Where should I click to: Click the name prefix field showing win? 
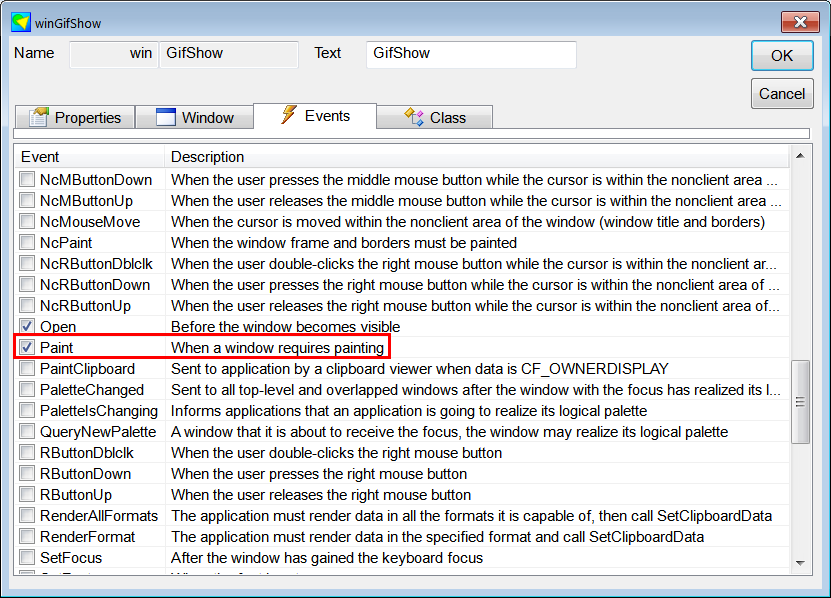(x=113, y=54)
